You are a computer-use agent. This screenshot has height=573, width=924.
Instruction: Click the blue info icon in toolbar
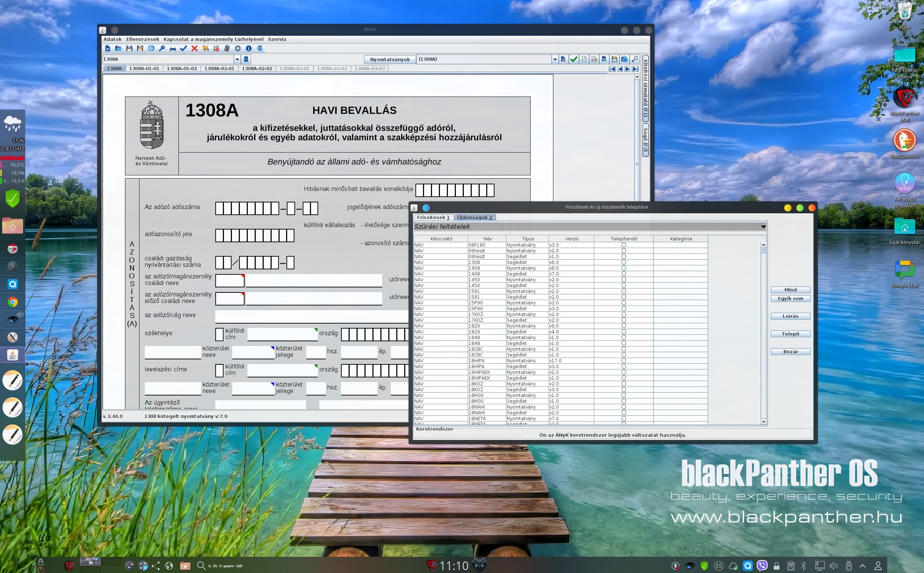pyautogui.click(x=249, y=48)
